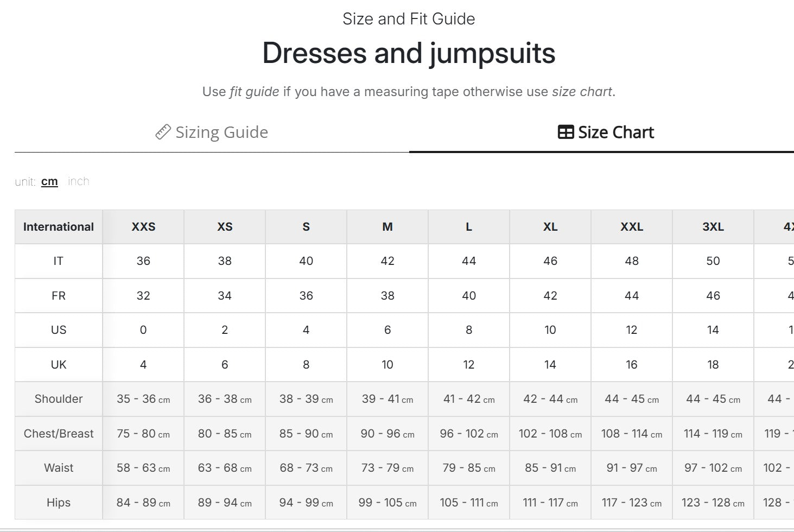
Task: Switch to the Sizing Guide tab
Action: [212, 132]
